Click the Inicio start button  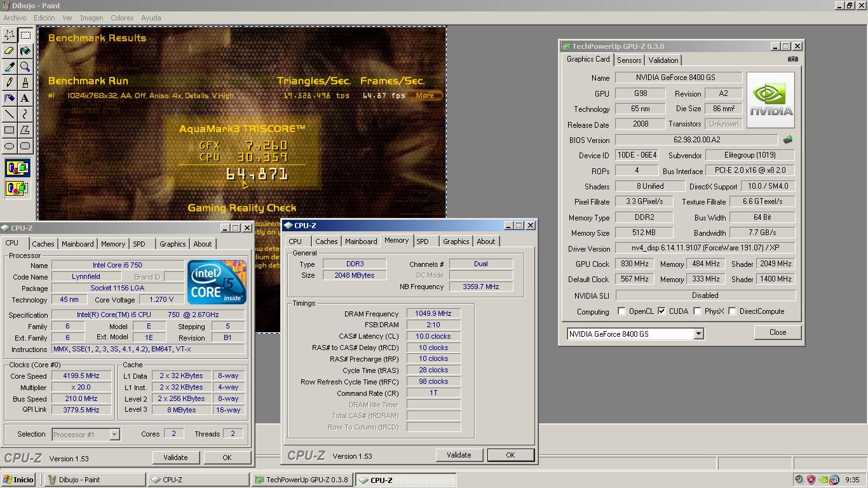[x=18, y=480]
